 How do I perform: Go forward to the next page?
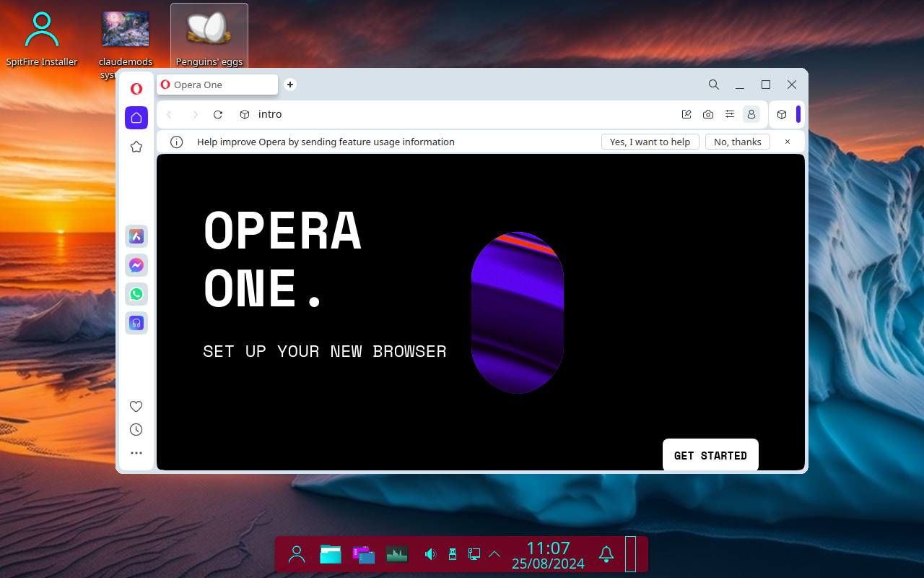pyautogui.click(x=194, y=114)
